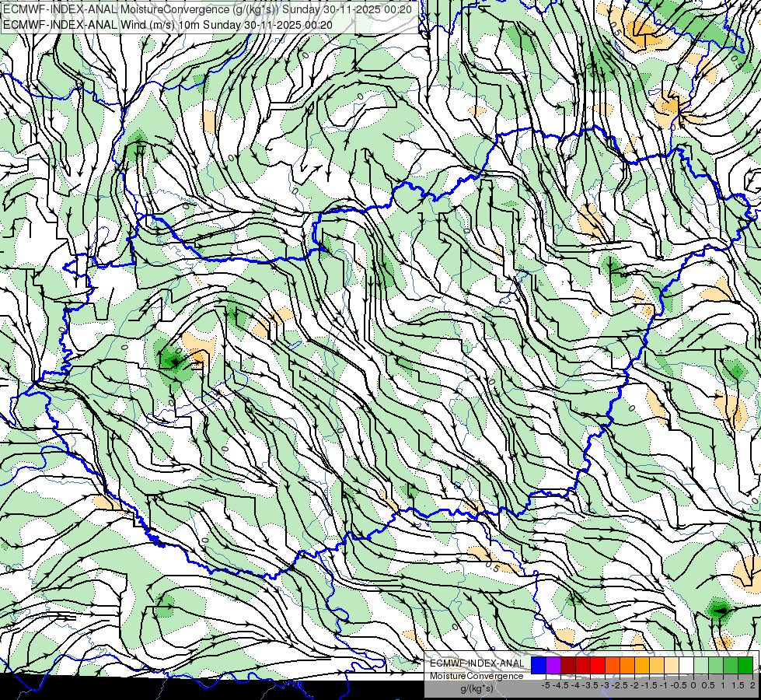Click the -2.5 tick label in legend

pos(620,685)
